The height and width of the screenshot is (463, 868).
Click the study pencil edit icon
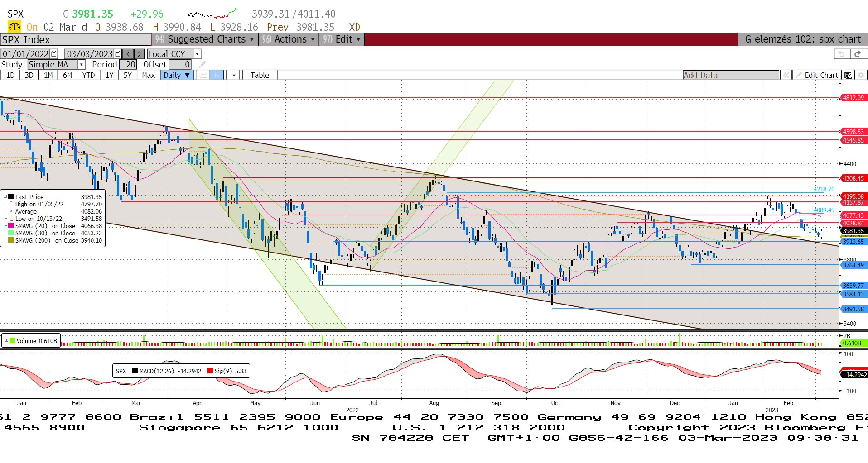[x=203, y=64]
